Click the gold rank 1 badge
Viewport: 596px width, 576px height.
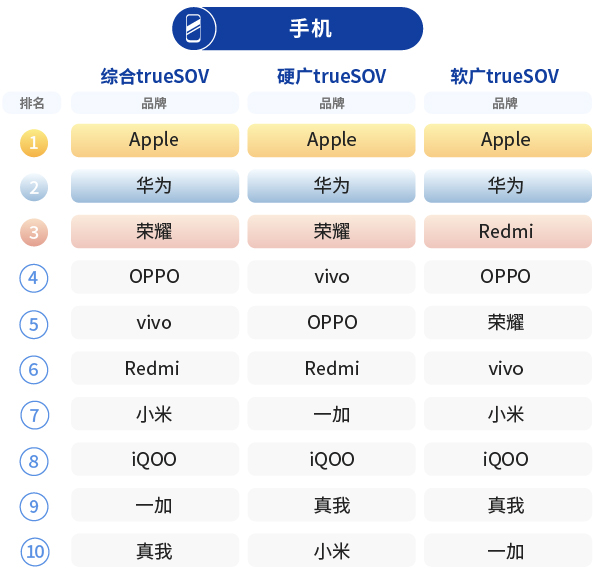[34, 143]
